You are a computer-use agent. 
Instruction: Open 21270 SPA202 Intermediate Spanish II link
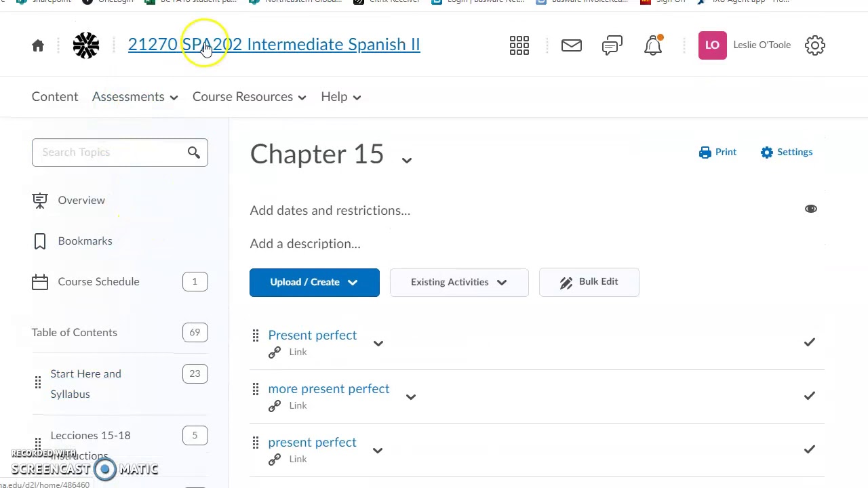[x=274, y=45]
